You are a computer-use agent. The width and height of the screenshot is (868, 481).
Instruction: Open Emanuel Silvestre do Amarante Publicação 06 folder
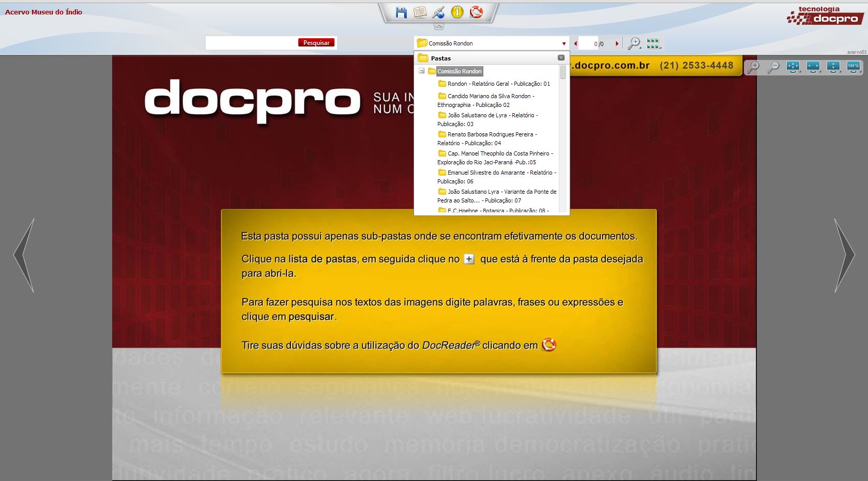[x=497, y=177]
